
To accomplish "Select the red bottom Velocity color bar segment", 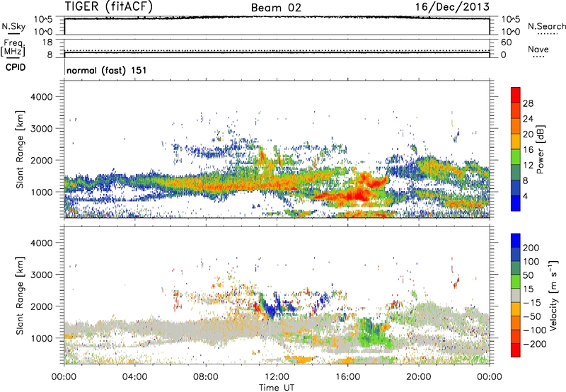I will coord(516,350).
